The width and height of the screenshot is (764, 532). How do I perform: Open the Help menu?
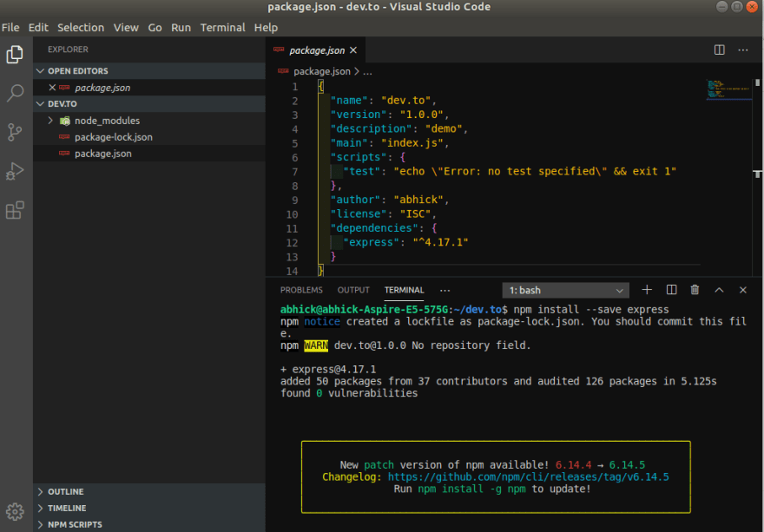tap(266, 27)
